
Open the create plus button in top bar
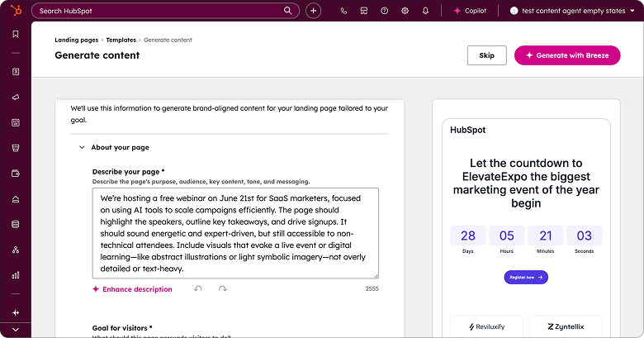[x=314, y=11]
